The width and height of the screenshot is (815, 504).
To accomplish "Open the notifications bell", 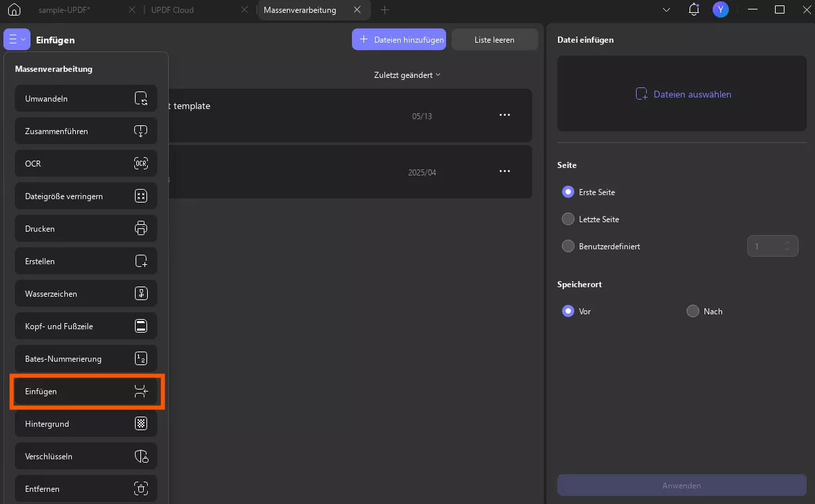I will pyautogui.click(x=693, y=9).
